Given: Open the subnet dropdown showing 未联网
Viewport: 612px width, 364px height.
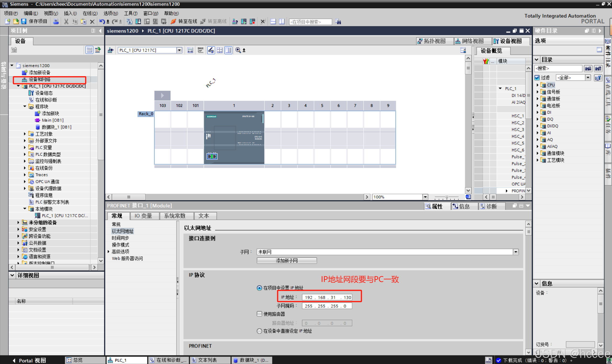Looking at the screenshot, I should pyautogui.click(x=516, y=252).
